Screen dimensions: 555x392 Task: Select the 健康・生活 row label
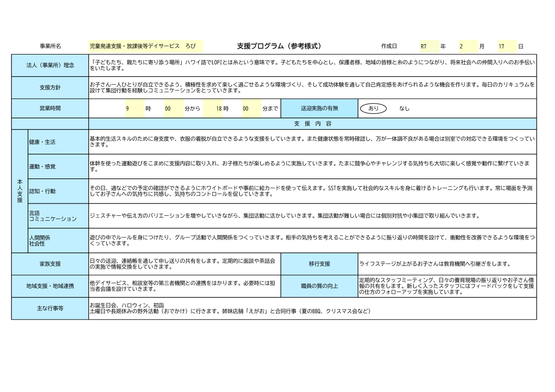click(58, 142)
